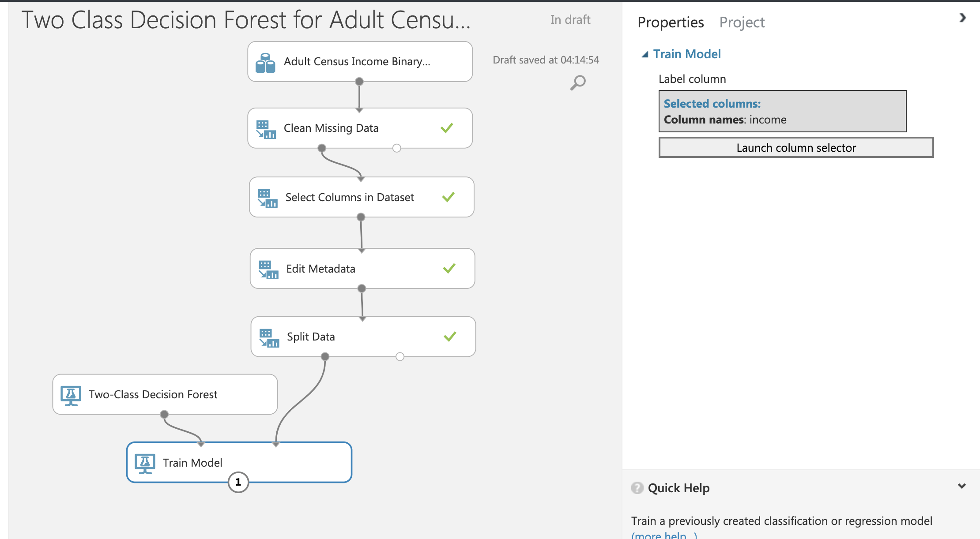The image size is (980, 539).
Task: Click the Select Columns in Dataset icon
Action: pos(267,197)
